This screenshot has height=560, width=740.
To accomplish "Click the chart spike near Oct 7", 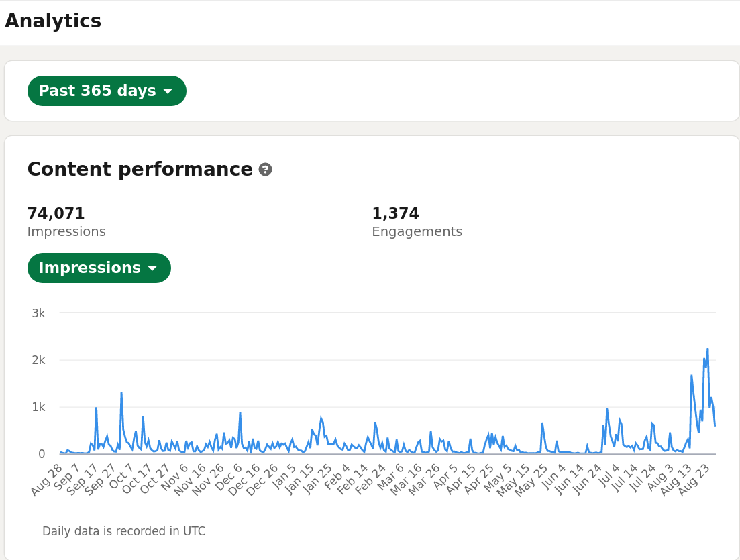I will tap(121, 393).
